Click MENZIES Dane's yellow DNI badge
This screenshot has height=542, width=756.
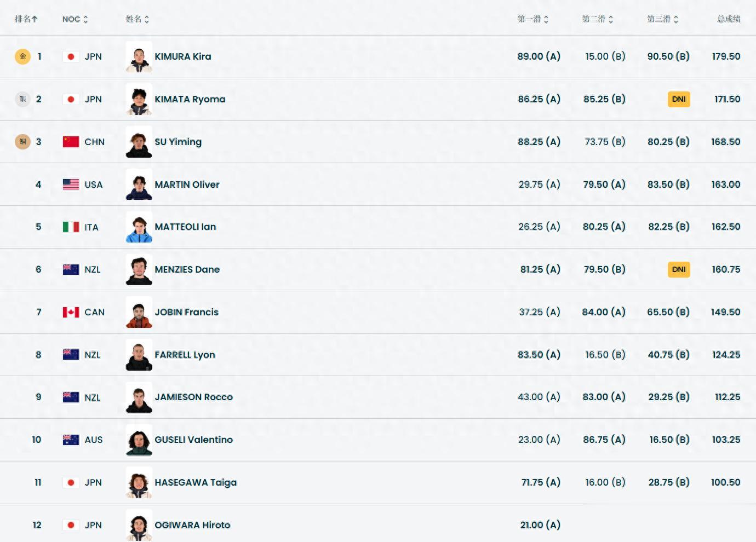tap(679, 269)
